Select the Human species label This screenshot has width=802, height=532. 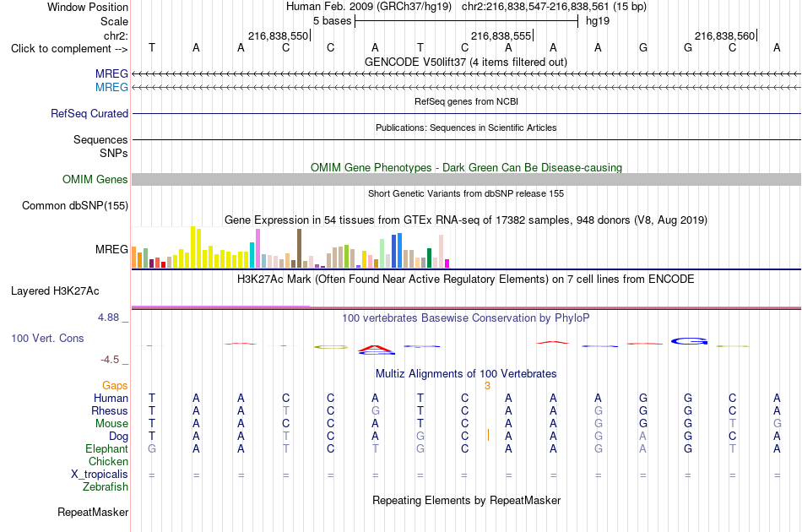(111, 398)
